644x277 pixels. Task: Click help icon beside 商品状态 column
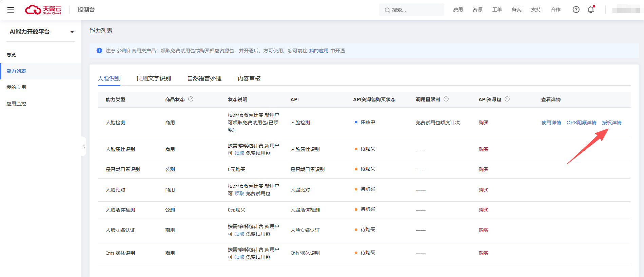191,99
